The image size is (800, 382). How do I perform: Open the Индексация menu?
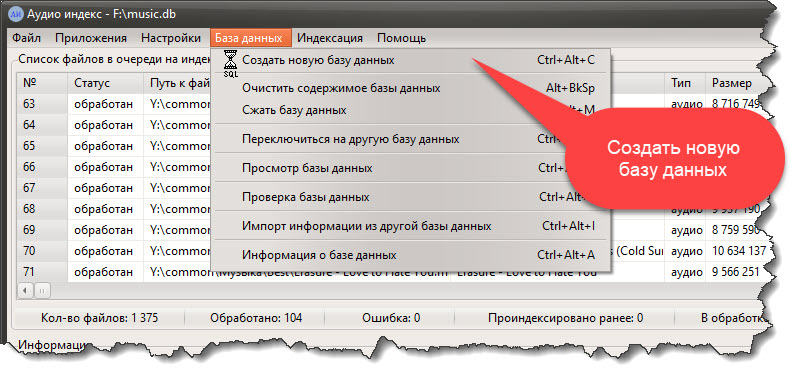click(x=330, y=38)
